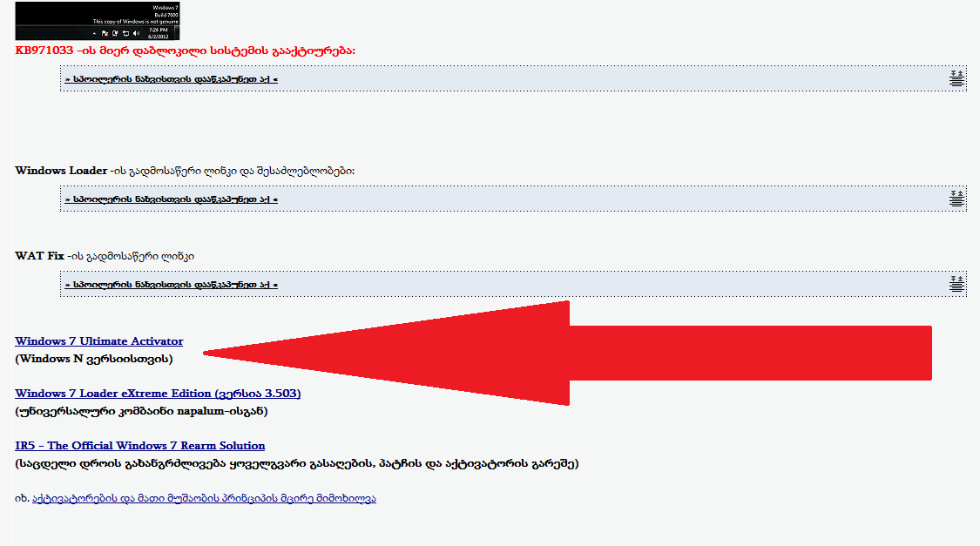The image size is (980, 546).
Task: Open the spoiler link below WAT Fix text
Action: point(172,284)
